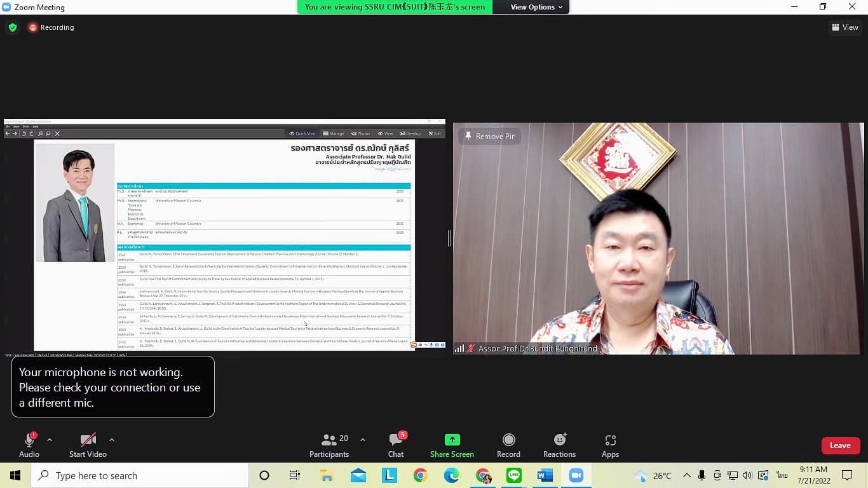This screenshot has width=868, height=488.
Task: Expand the video options arrow
Action: [x=112, y=440]
